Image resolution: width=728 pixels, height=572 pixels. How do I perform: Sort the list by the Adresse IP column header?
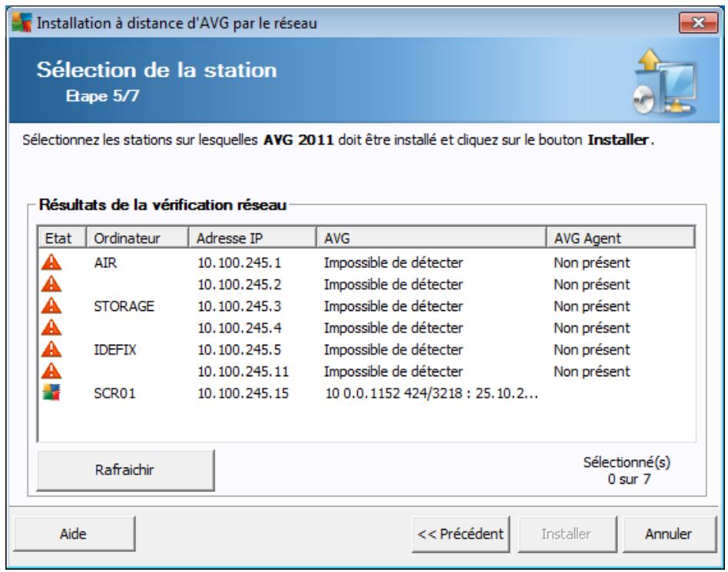[x=252, y=238]
